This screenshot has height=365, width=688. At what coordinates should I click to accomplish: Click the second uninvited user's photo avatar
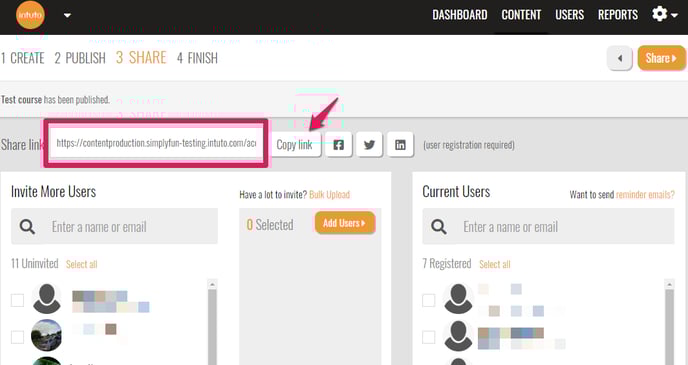click(47, 335)
